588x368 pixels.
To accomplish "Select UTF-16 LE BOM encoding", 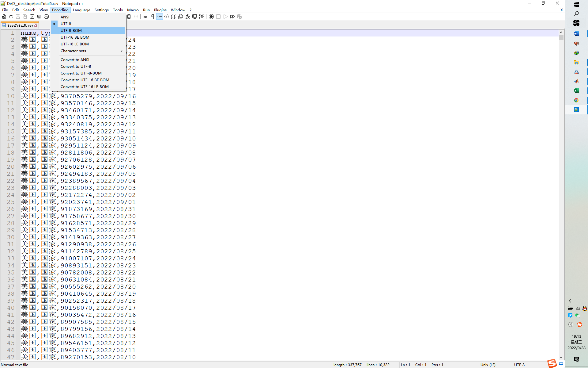I will click(x=74, y=44).
